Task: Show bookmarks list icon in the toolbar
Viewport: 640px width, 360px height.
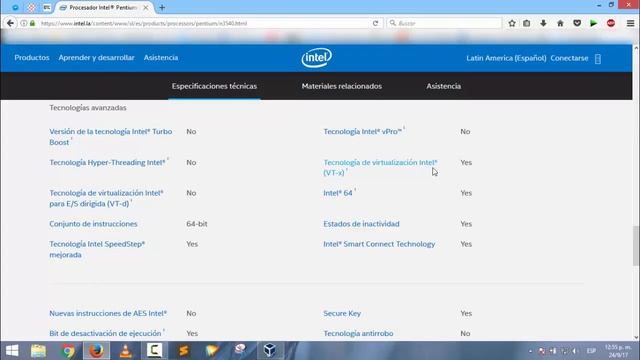Action: point(527,23)
